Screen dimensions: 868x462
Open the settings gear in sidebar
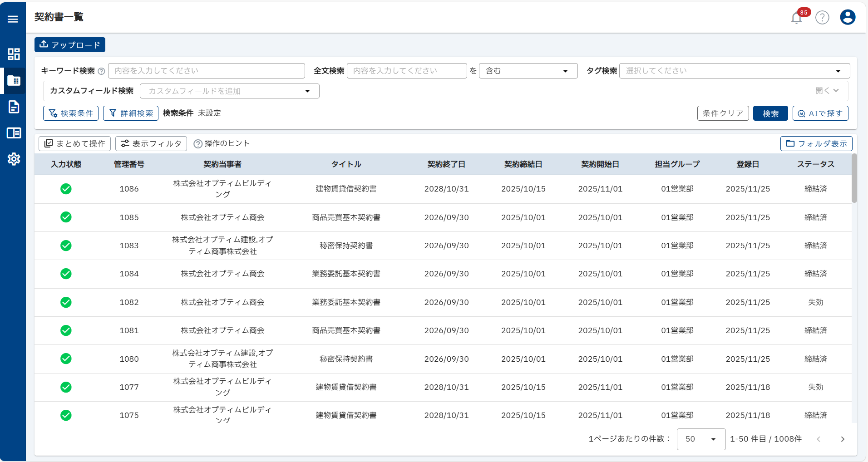coord(14,159)
